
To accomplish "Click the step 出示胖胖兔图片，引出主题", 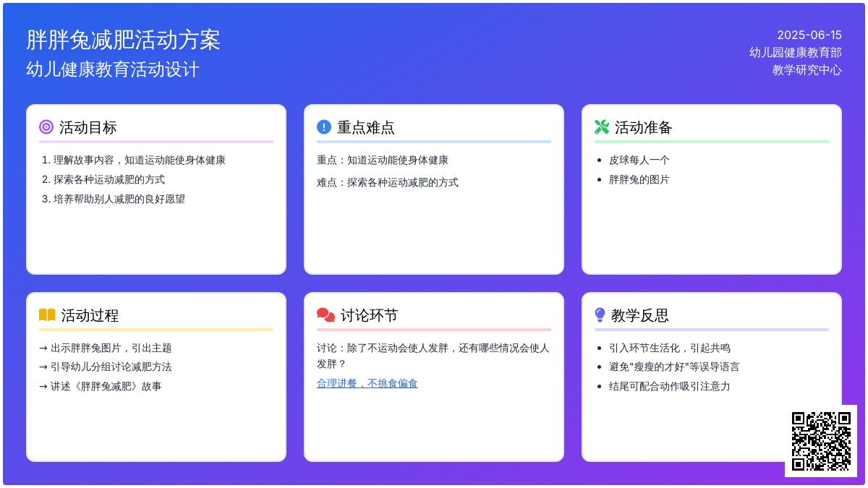I will click(106, 348).
